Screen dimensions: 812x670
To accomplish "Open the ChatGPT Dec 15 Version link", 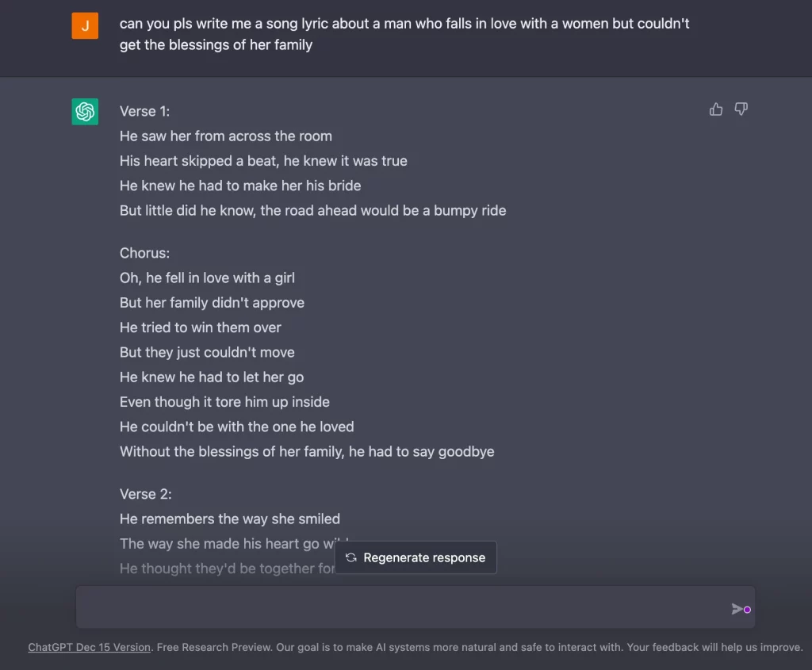I will 89,647.
